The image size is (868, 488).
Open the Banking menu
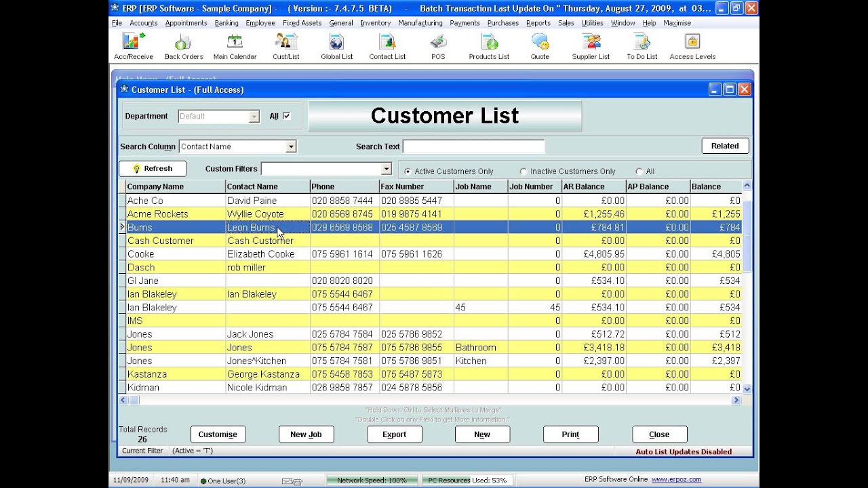[226, 23]
